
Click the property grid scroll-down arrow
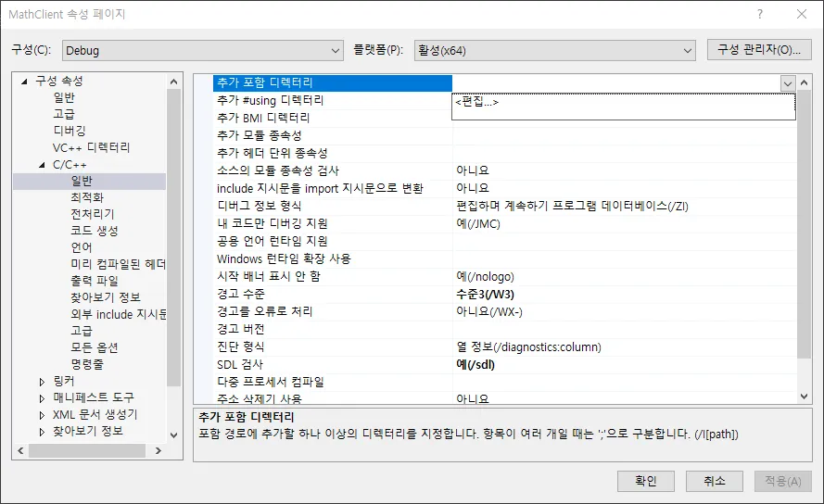[804, 397]
